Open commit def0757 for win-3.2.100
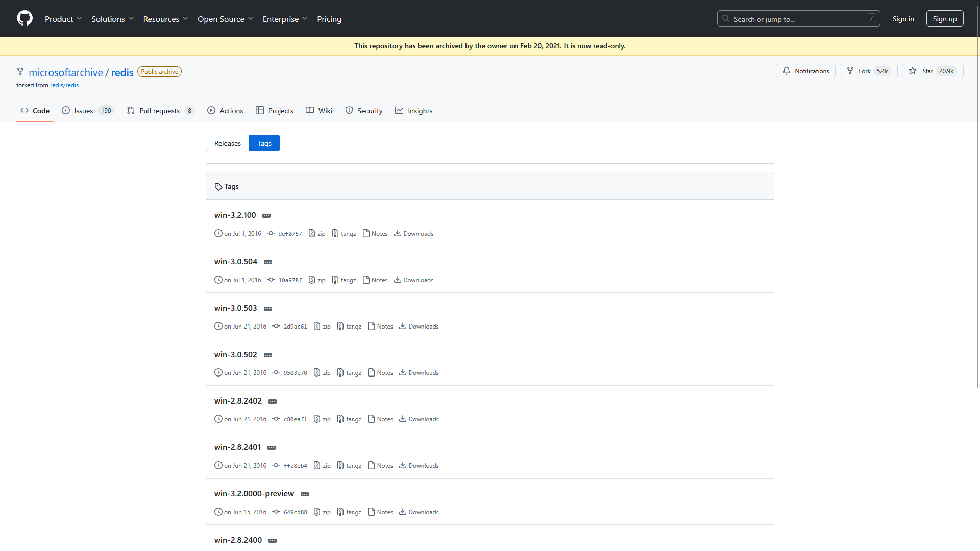 (x=289, y=234)
